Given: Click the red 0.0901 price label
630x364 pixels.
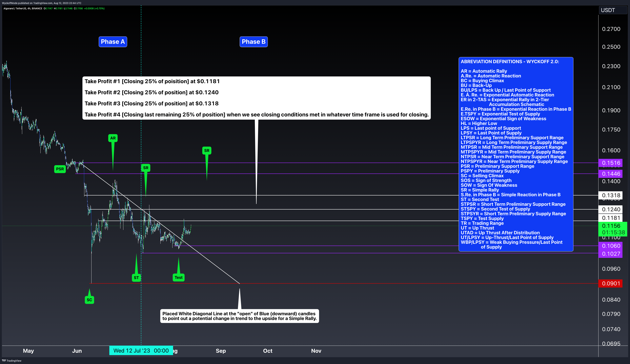Looking at the screenshot, I should [x=611, y=284].
